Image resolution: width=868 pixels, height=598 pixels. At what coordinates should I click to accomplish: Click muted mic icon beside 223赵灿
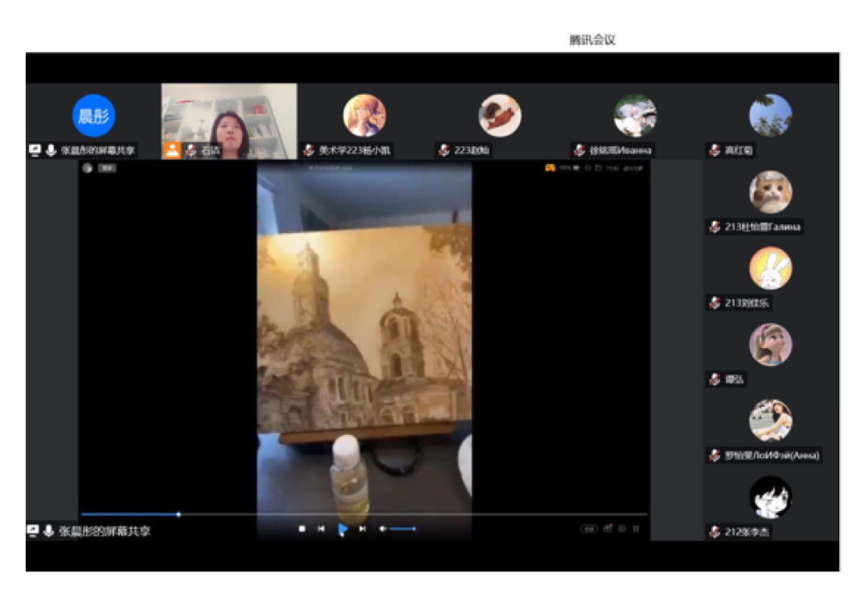point(444,150)
